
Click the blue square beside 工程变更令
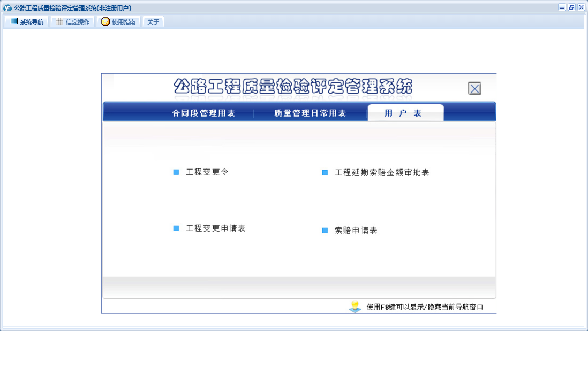click(176, 172)
